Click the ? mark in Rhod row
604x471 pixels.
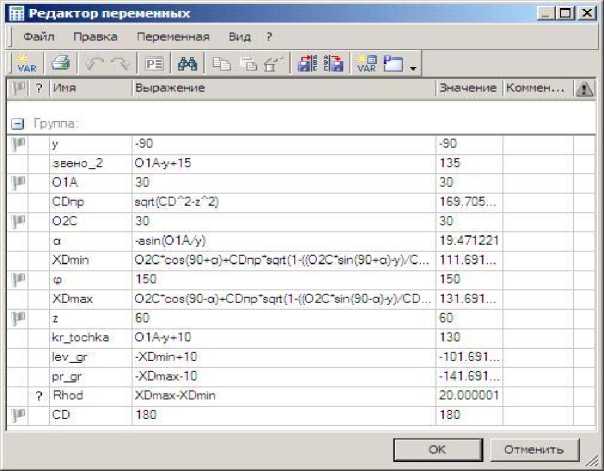39,396
